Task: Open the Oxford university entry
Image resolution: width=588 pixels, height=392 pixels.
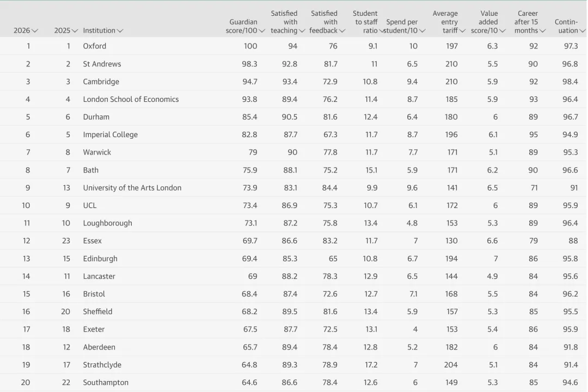Action: 94,46
